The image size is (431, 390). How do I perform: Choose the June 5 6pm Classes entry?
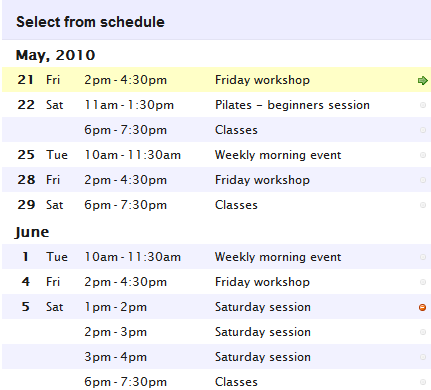pyautogui.click(x=216, y=380)
